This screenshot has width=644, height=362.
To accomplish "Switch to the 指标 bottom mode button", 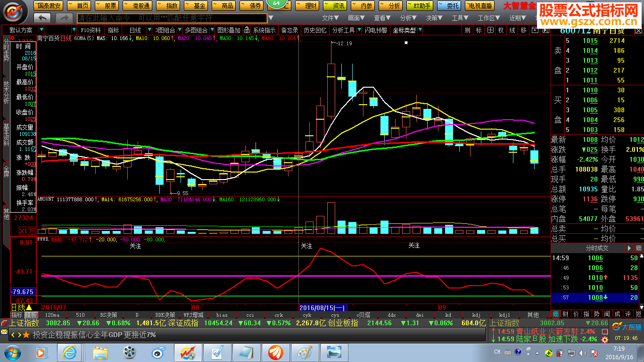I will 17,315.
